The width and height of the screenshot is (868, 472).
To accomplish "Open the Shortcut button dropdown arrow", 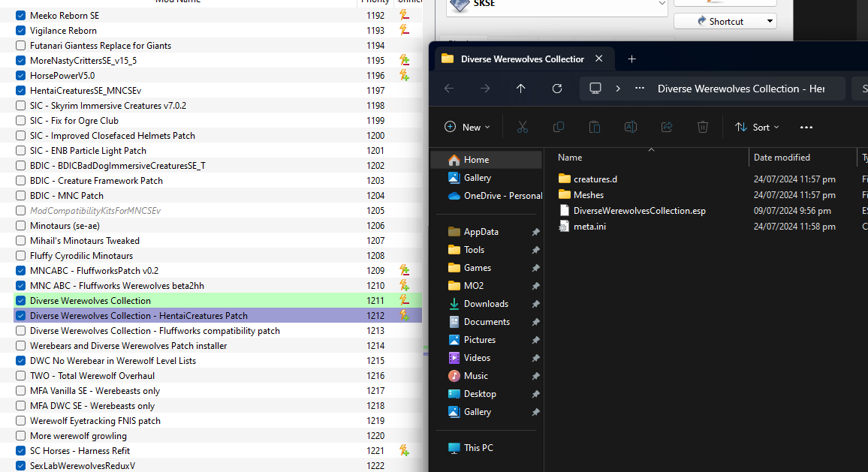I will (770, 22).
